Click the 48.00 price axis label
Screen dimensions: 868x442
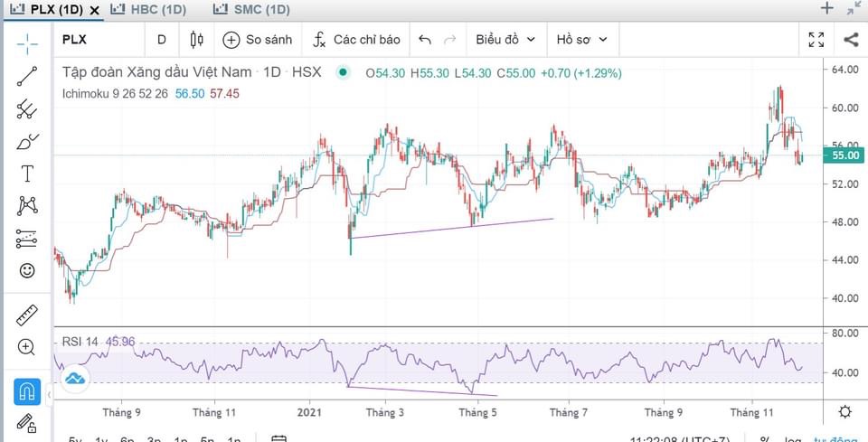846,221
